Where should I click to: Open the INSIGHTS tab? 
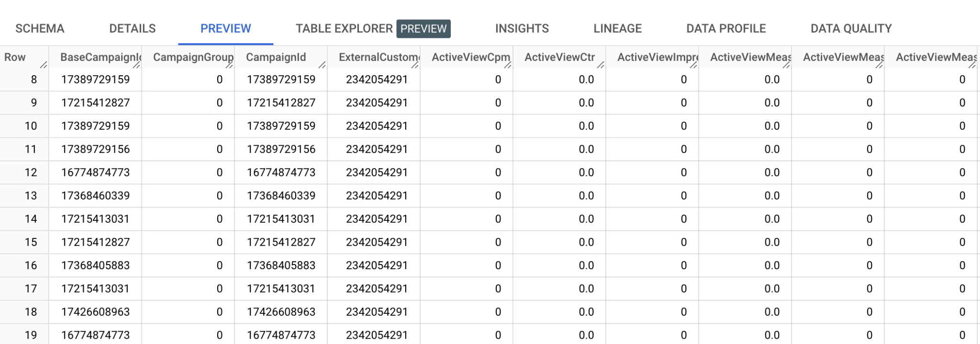click(522, 29)
